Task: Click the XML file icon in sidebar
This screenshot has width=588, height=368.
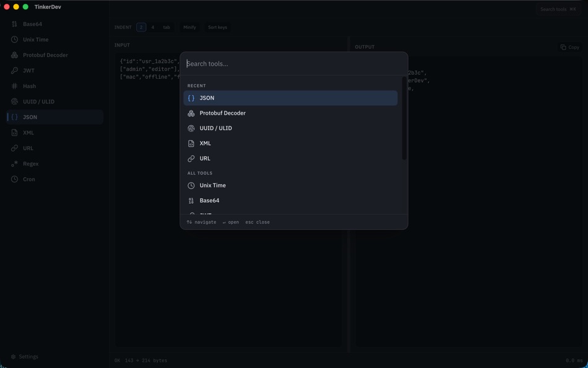Action: pos(14,133)
